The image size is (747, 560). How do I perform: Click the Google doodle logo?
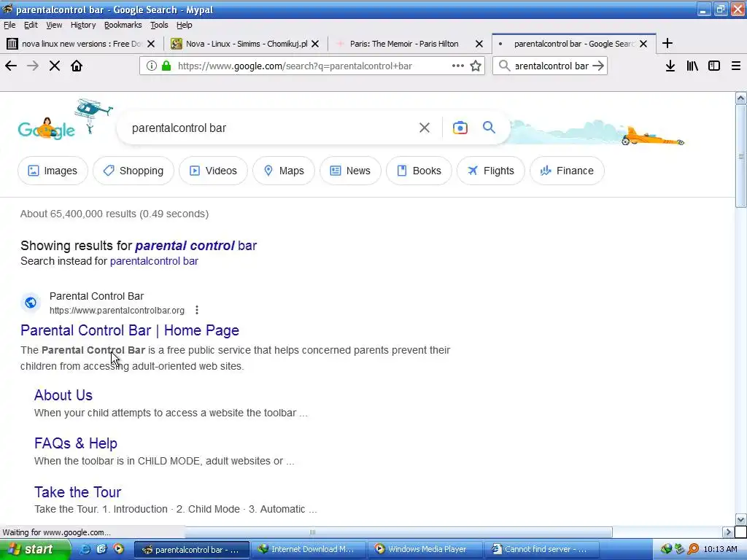click(x=47, y=129)
